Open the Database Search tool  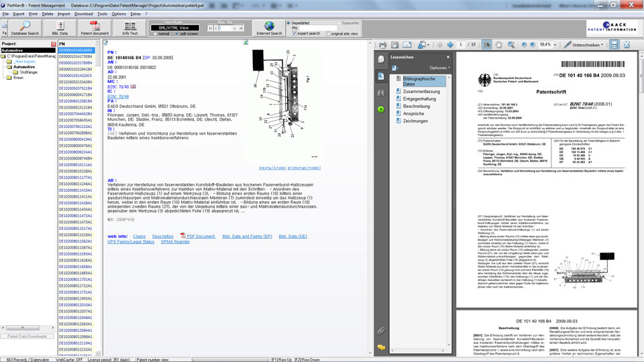click(x=25, y=27)
